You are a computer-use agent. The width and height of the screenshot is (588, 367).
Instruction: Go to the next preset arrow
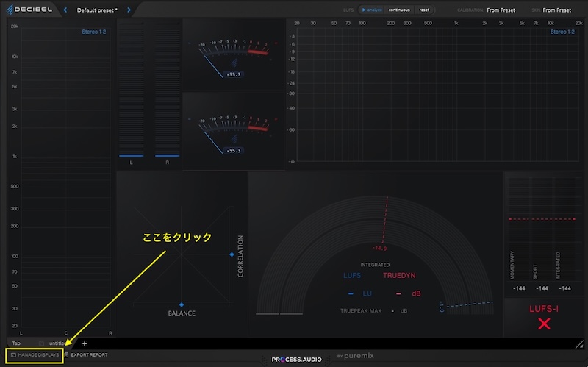[x=129, y=10]
